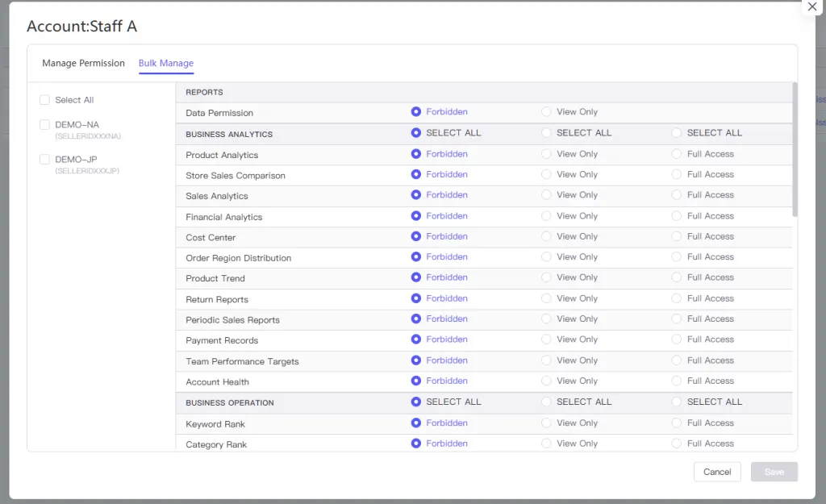This screenshot has width=826, height=504.
Task: Set Order Region Distribution to Full Access
Action: point(677,257)
